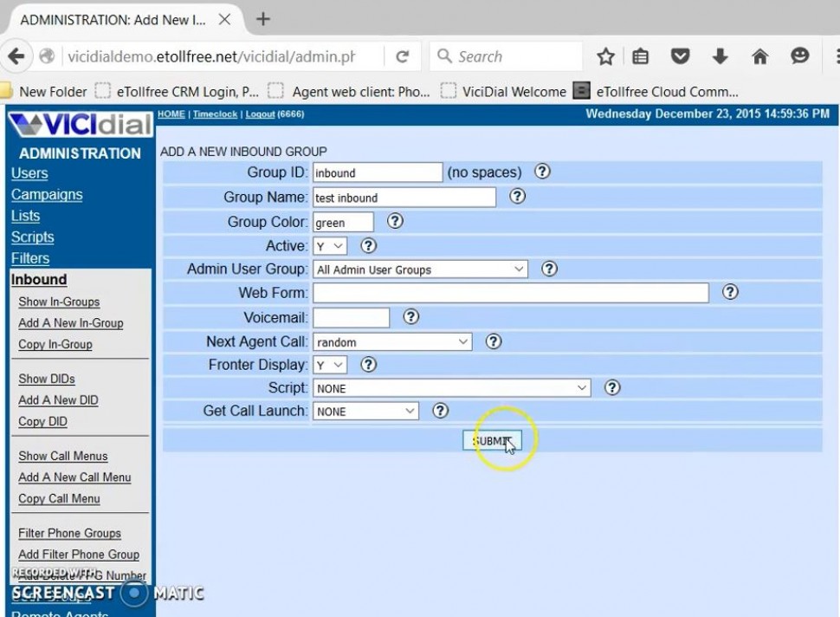Open eTollfree CRM Login bookmark
Screen dimensions: 840x617
pyautogui.click(x=178, y=92)
